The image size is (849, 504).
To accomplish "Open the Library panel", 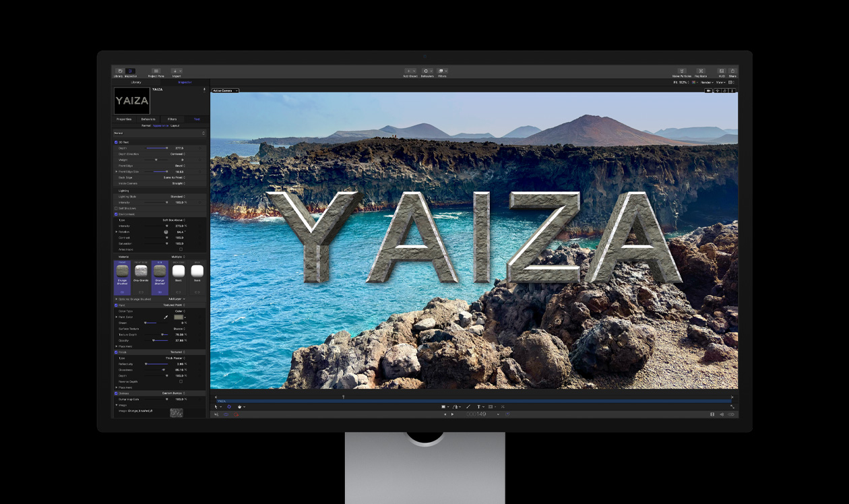I will coord(120,71).
